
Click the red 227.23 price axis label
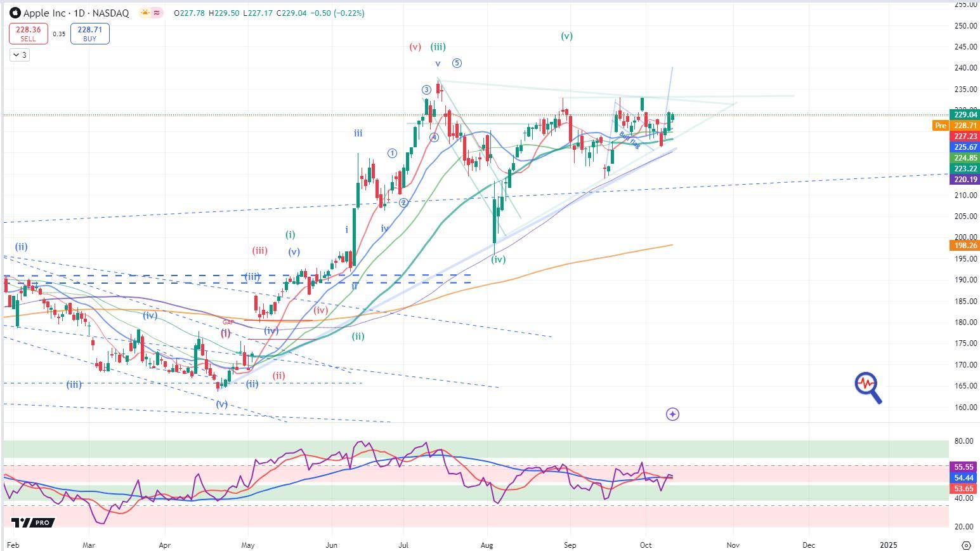tap(965, 136)
